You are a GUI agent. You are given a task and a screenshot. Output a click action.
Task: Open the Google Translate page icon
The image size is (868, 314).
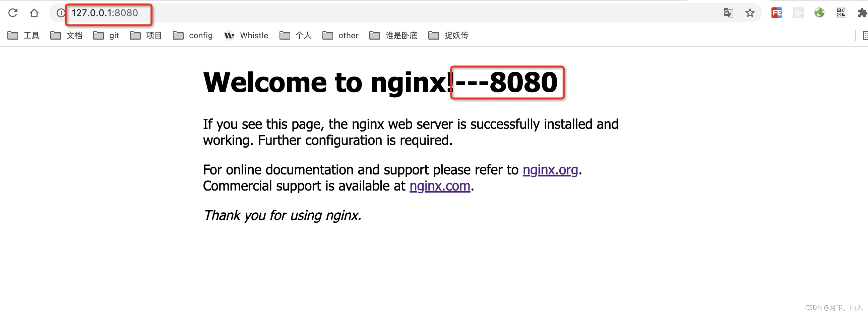(728, 13)
